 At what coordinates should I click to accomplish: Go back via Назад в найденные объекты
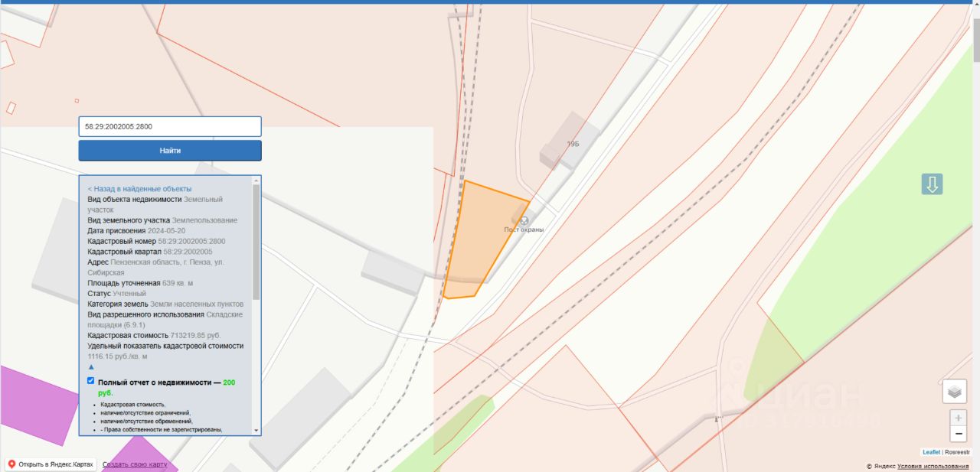(139, 188)
